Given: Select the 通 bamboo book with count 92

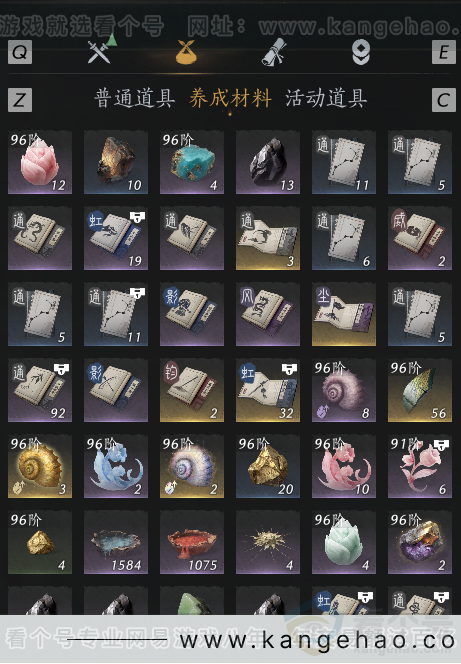Looking at the screenshot, I should pos(40,390).
